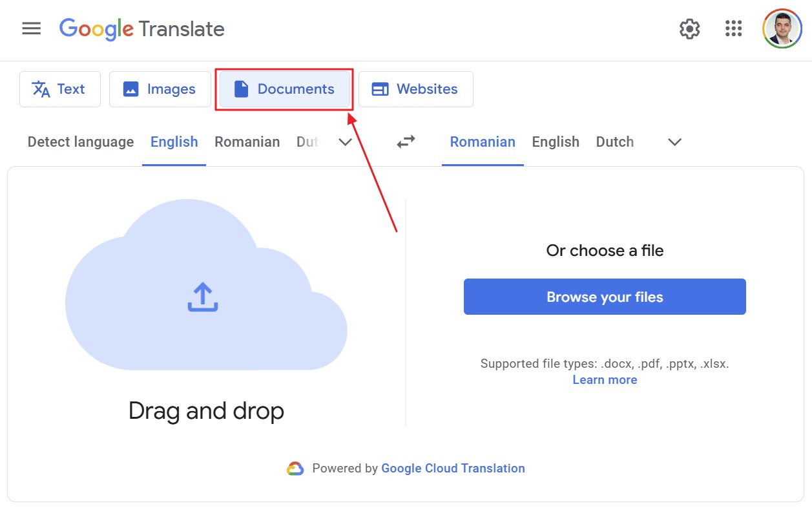Image resolution: width=812 pixels, height=508 pixels.
Task: Select Romanian in source language bar
Action: 247,142
